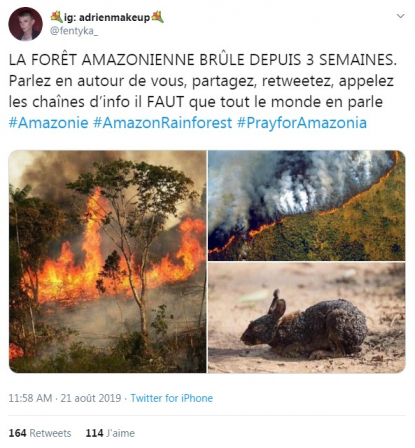Click the flower emoji before the display name
This screenshot has height=448, width=415.
pyautogui.click(x=56, y=17)
